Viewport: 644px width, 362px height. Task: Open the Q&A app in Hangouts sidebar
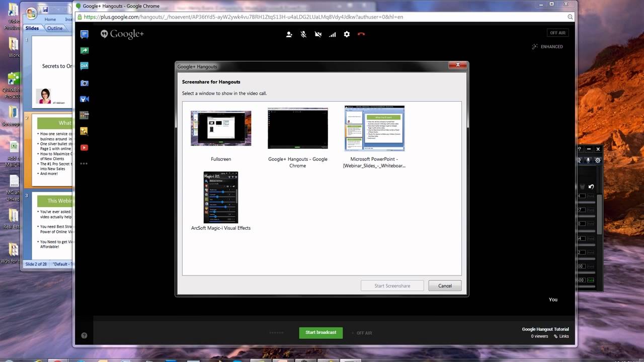(x=84, y=66)
